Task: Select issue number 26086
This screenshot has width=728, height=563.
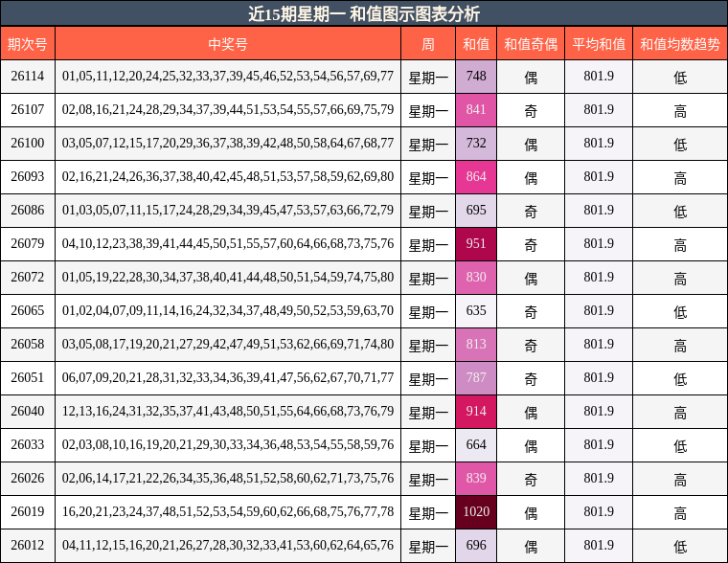Action: click(28, 211)
